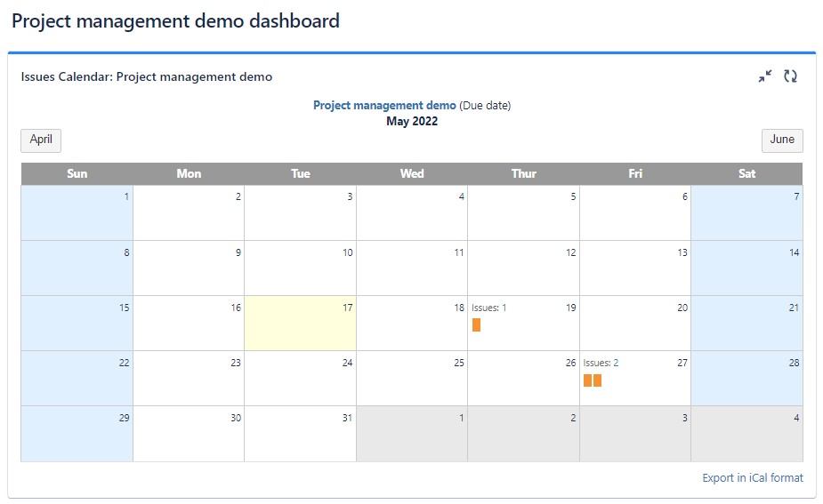Open the orange issue marker on May 19
The height and width of the screenshot is (504, 823).
coord(476,324)
